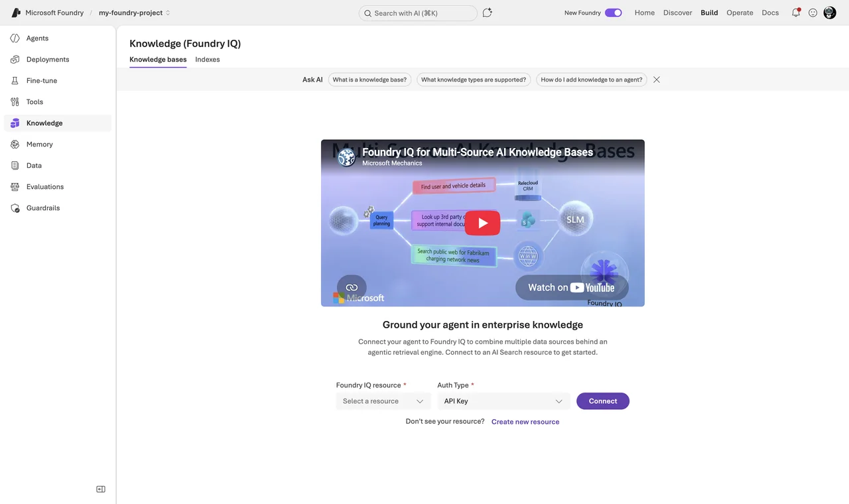This screenshot has width=849, height=504.
Task: Open the user profile avatar
Action: tap(830, 13)
